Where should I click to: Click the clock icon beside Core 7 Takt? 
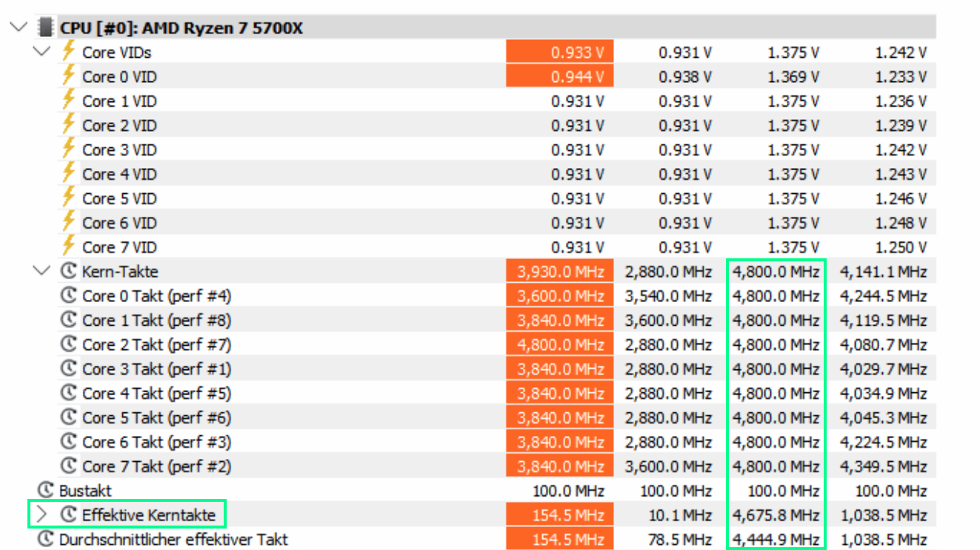point(69,466)
